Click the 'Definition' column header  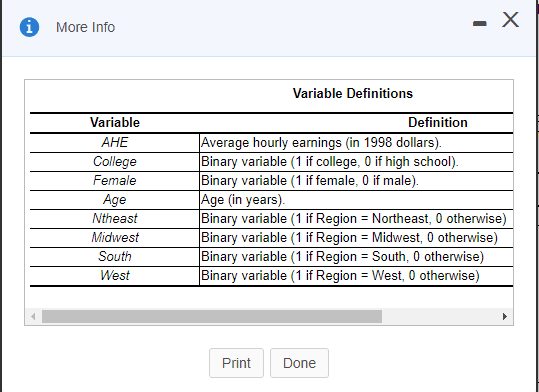pyautogui.click(x=438, y=122)
